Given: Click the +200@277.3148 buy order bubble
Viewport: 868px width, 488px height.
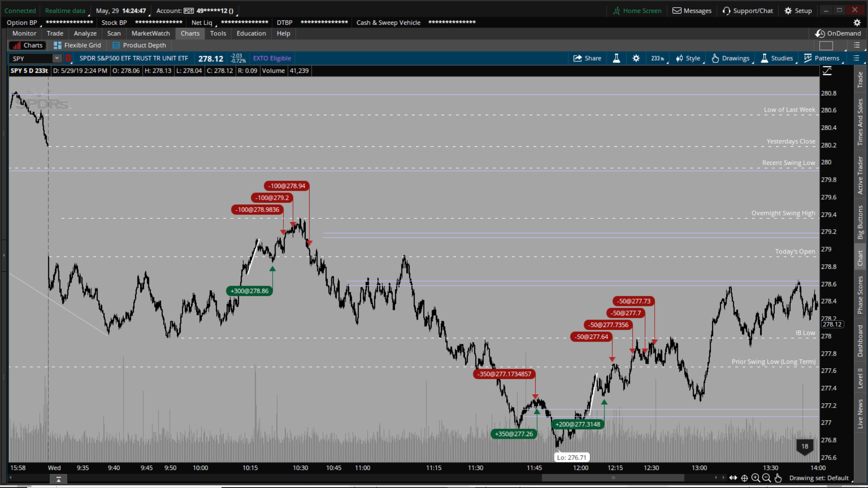Looking at the screenshot, I should coord(578,424).
